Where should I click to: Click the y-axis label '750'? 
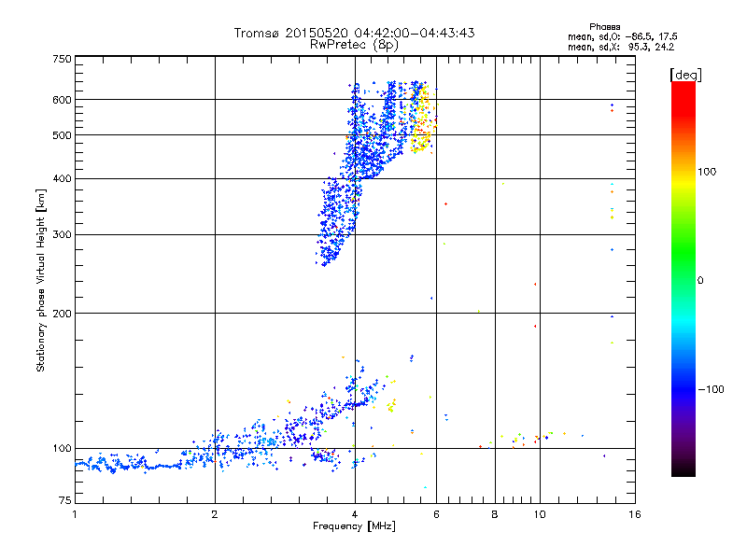click(63, 59)
